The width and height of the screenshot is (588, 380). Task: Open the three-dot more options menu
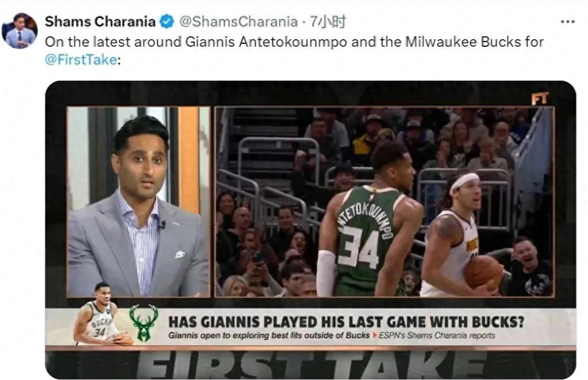click(x=567, y=22)
